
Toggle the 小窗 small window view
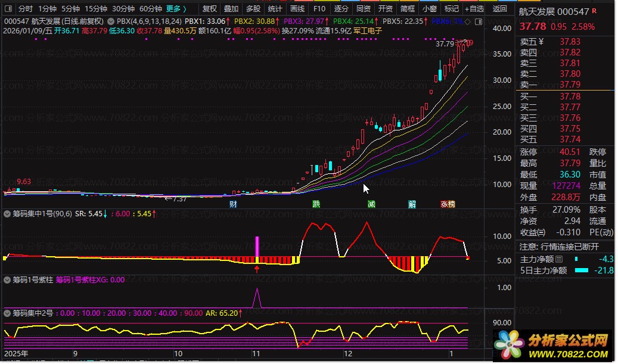(429, 9)
